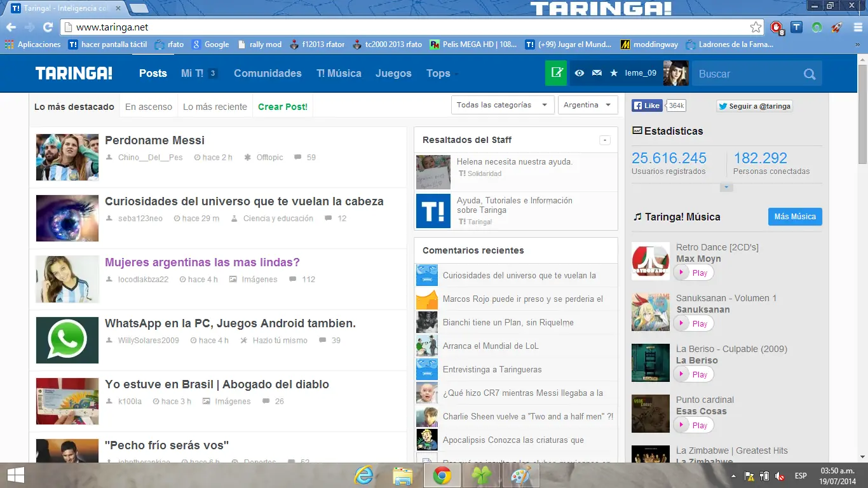Open Comunidades section
This screenshot has width=868, height=488.
coord(268,73)
